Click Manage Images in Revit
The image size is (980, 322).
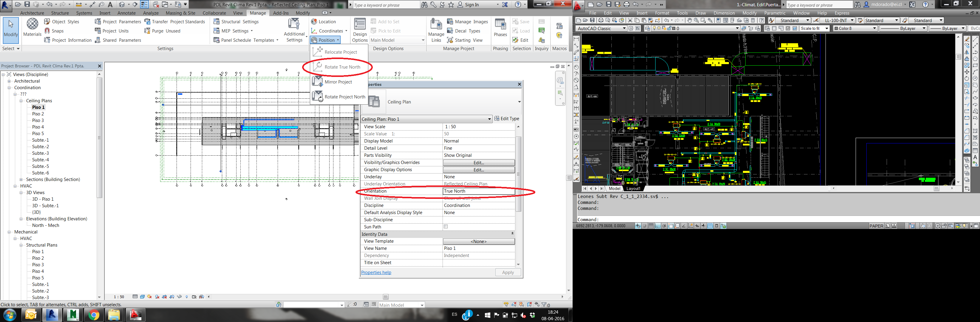click(x=468, y=22)
